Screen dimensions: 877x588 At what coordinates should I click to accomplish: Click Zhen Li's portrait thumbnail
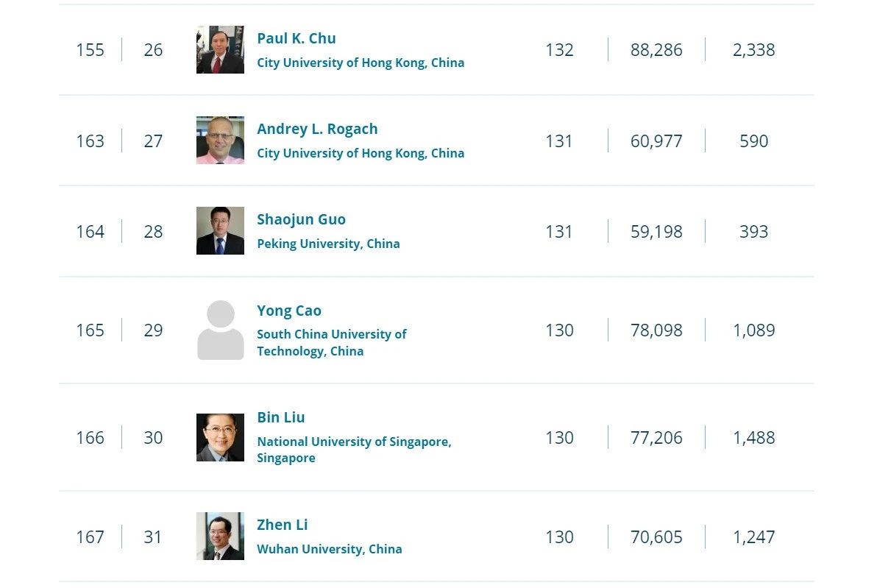(220, 536)
